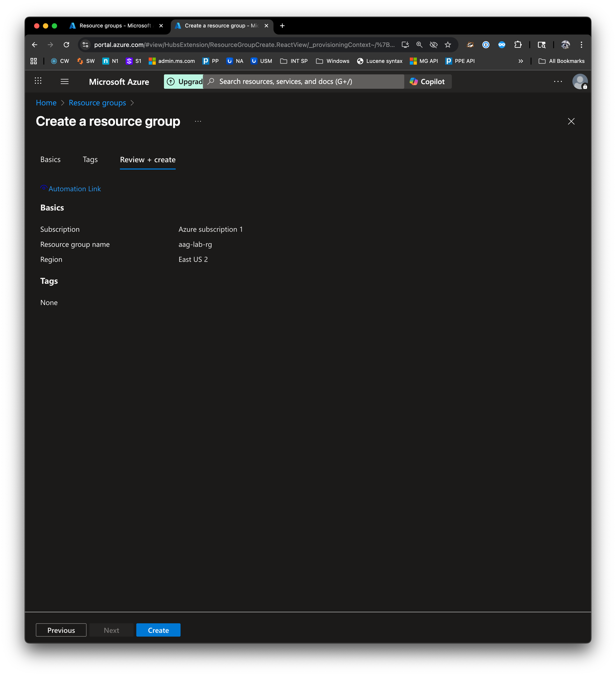Screen dimensions: 616x676
Task: Click the portal header ellipsis menu
Action: click(x=558, y=81)
